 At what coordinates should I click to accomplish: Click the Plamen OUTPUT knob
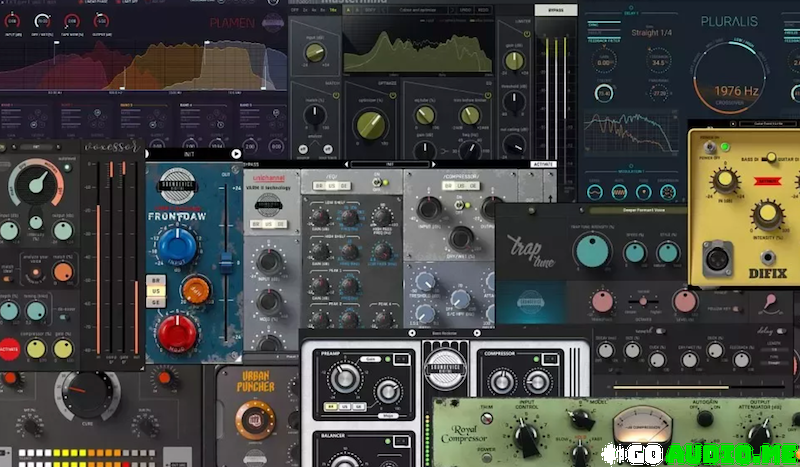click(102, 21)
